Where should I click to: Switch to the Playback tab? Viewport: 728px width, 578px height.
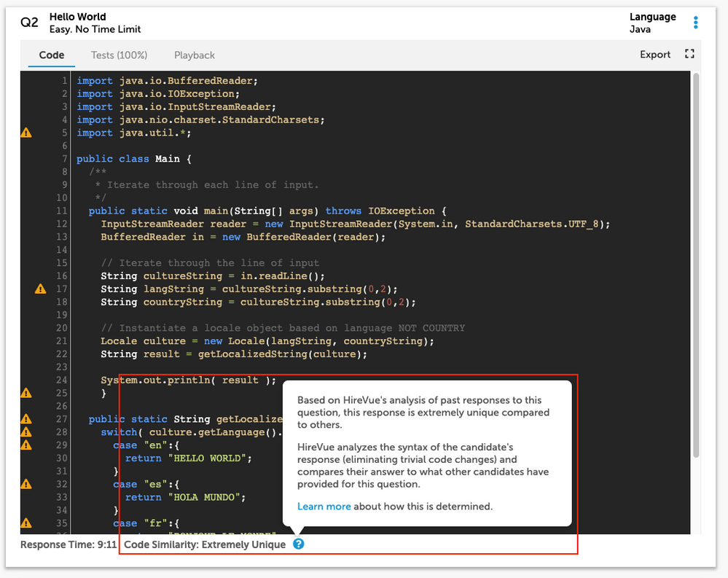[x=194, y=55]
